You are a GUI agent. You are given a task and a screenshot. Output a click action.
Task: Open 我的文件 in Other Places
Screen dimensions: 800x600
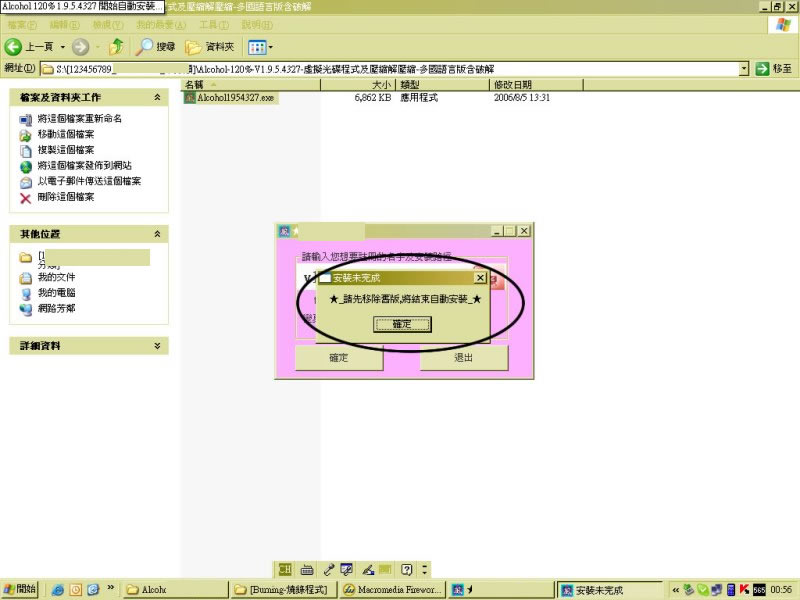[x=56, y=277]
